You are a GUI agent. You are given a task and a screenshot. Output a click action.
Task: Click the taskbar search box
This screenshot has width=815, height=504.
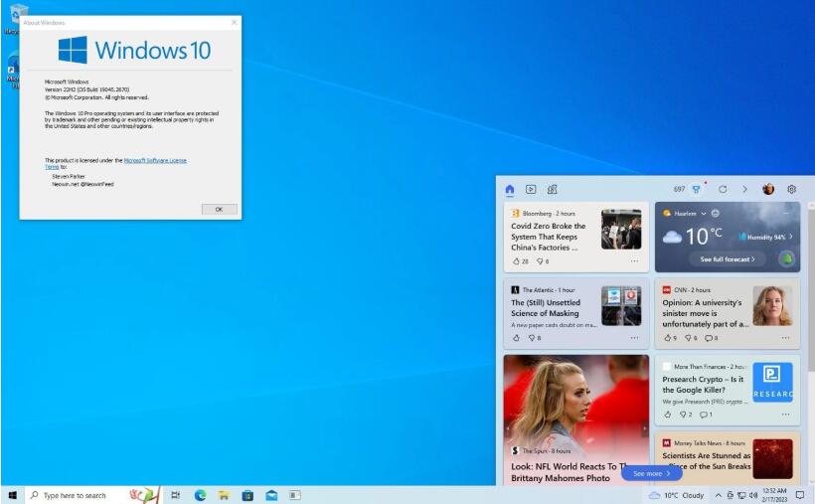coord(75,495)
